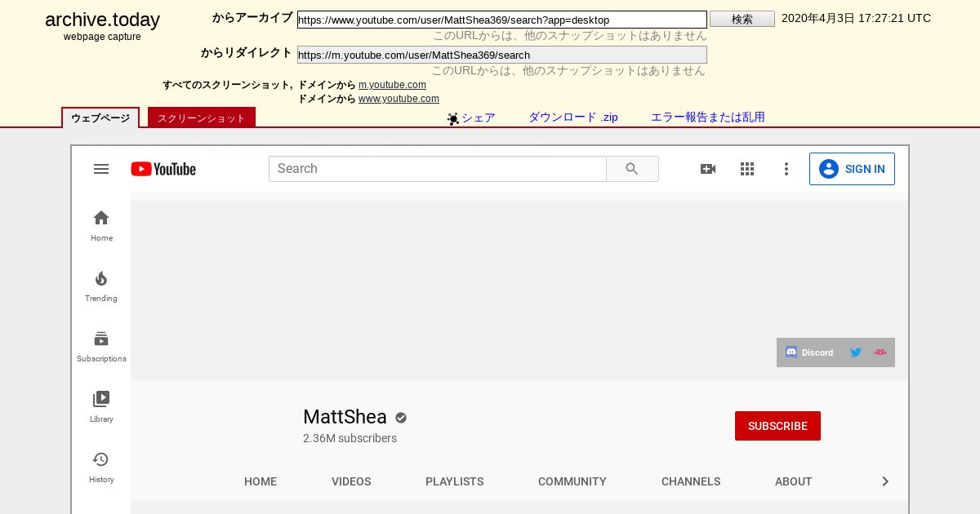The height and width of the screenshot is (514, 980).
Task: Switch to the PLAYLISTS channel tab
Action: pyautogui.click(x=455, y=481)
